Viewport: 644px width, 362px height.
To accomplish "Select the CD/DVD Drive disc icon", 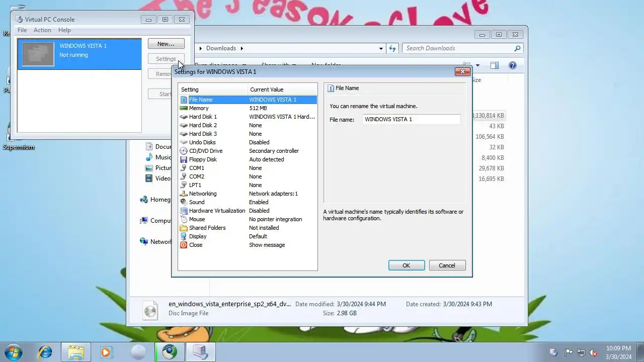I will (x=184, y=151).
